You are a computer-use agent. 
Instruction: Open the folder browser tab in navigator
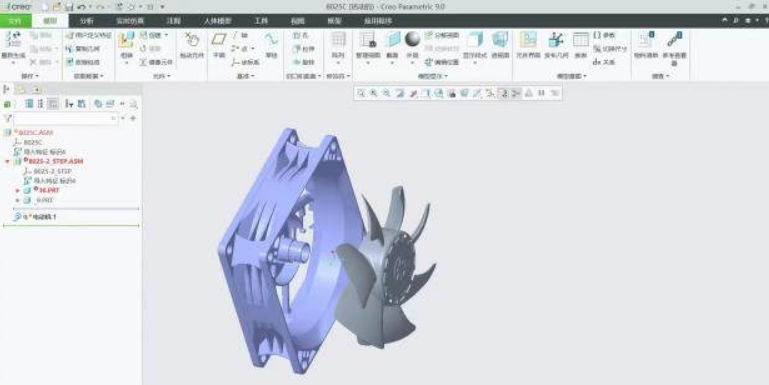click(22, 89)
